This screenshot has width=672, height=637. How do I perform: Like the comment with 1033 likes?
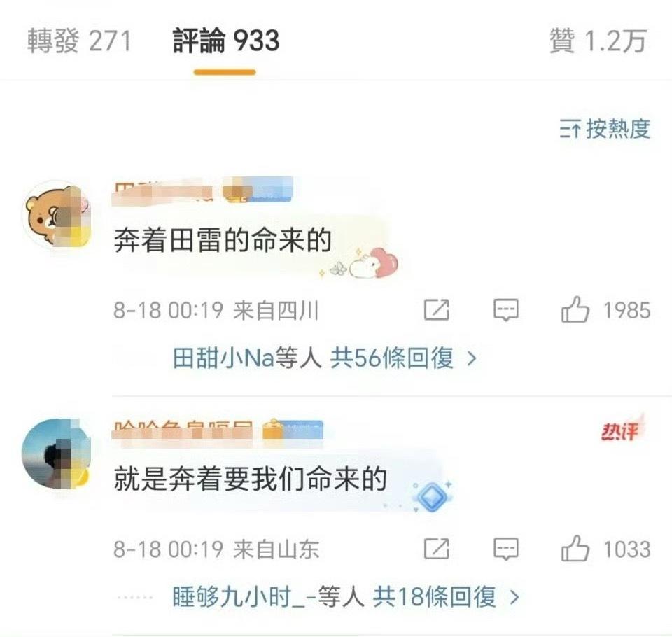point(575,548)
